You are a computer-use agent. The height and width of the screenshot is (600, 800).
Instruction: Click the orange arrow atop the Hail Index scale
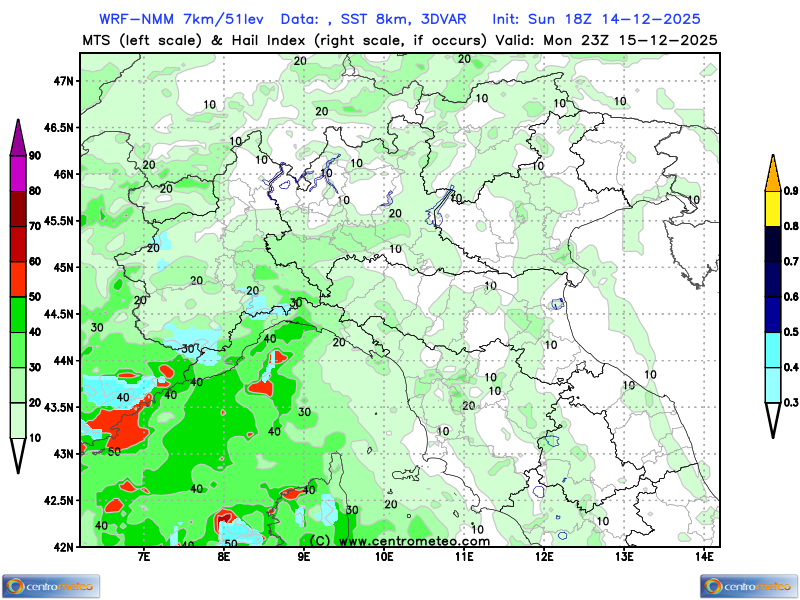coord(773,172)
